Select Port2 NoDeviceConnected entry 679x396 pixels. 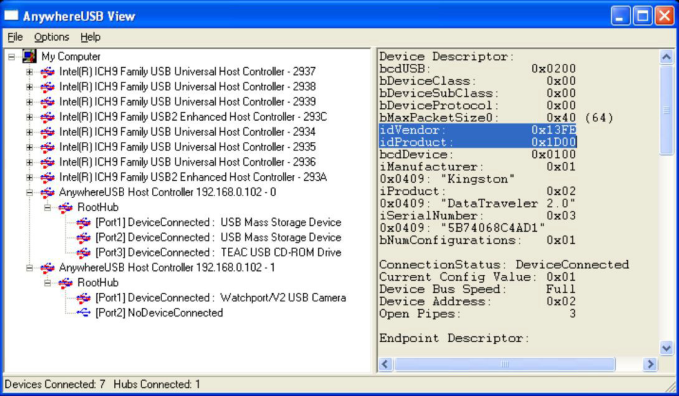[159, 313]
